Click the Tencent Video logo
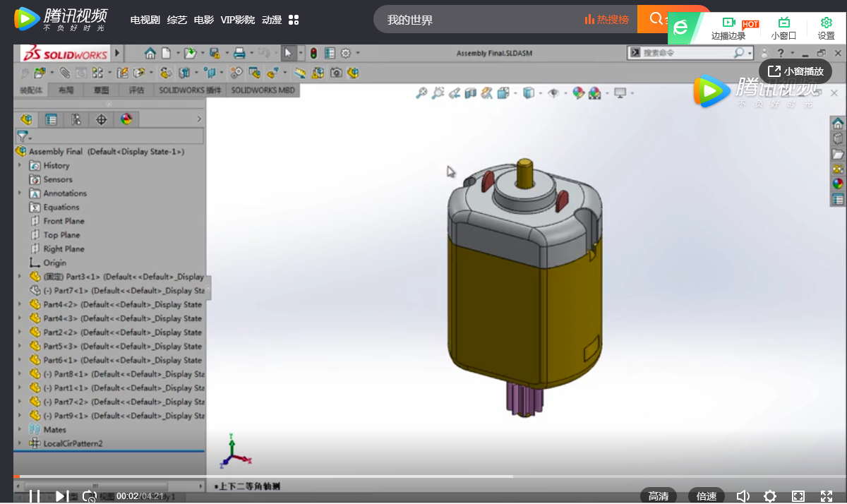The width and height of the screenshot is (847, 504). tap(61, 19)
